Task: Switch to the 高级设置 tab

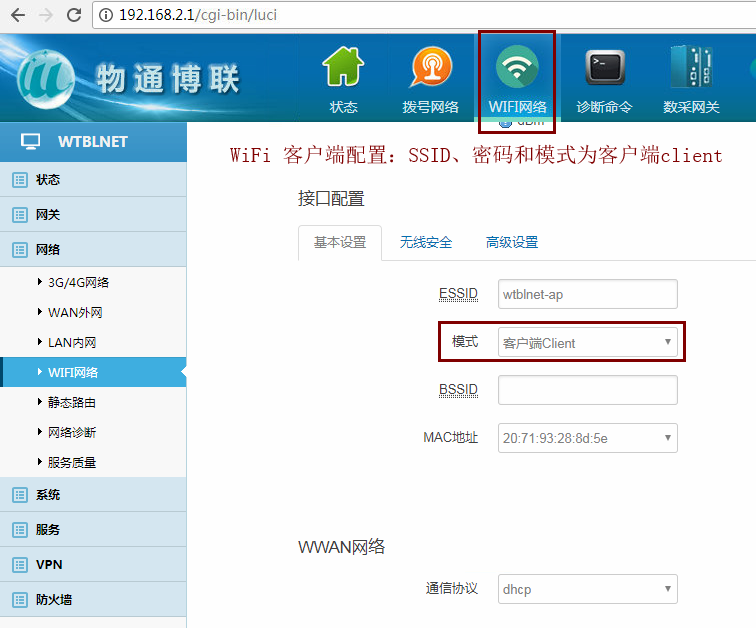Action: pyautogui.click(x=512, y=242)
